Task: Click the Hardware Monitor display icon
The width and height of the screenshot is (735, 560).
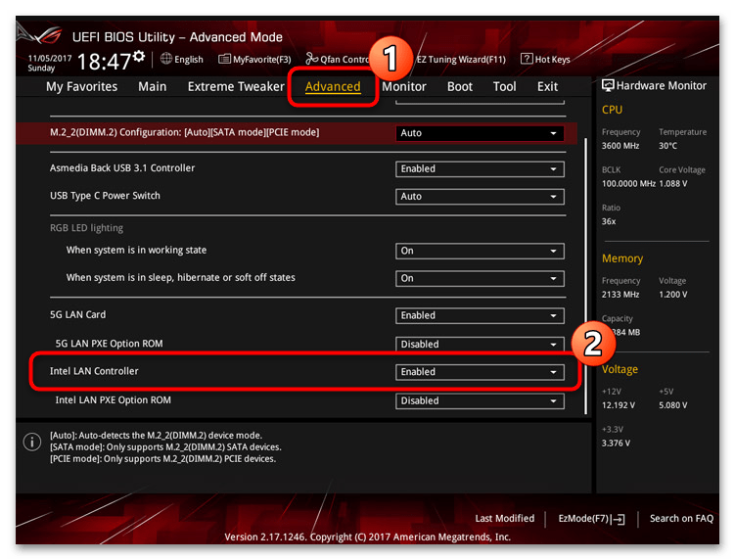Action: (x=608, y=85)
